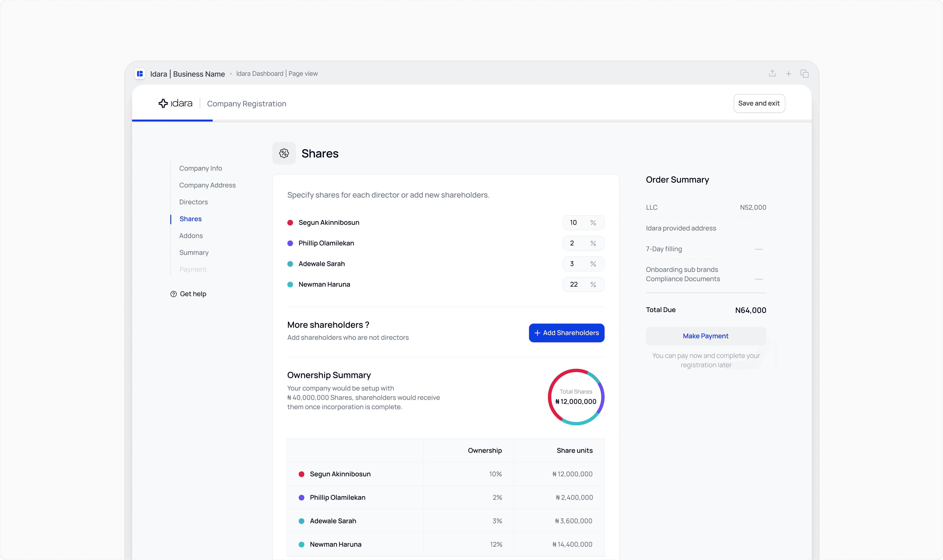
Task: Click the Shares percent badge icon
Action: point(284,153)
